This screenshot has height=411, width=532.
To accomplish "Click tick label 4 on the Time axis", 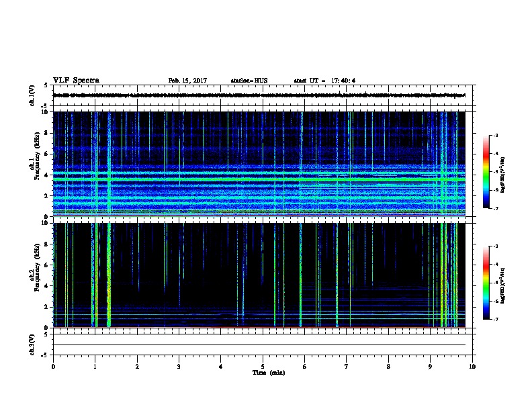I will tap(221, 367).
